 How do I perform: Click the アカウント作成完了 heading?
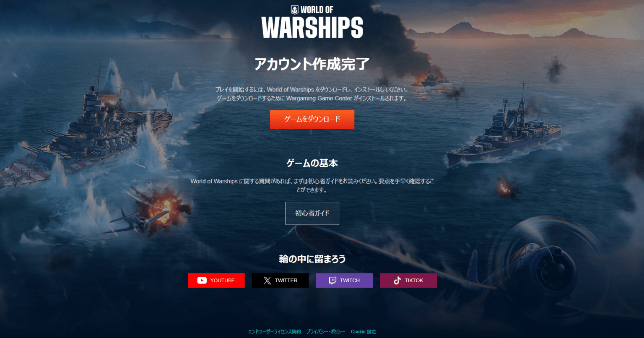click(312, 64)
